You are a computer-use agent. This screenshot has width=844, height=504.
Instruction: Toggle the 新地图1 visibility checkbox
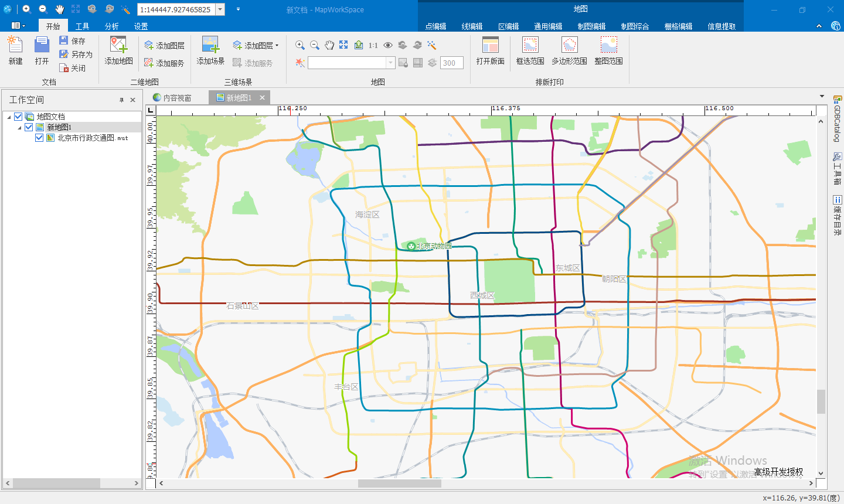[29, 127]
